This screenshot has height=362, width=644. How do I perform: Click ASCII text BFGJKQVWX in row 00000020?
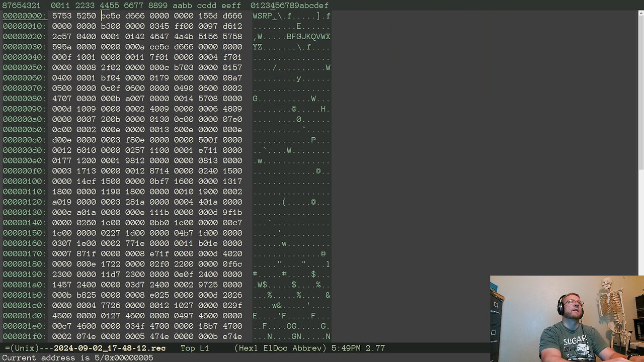(x=308, y=37)
